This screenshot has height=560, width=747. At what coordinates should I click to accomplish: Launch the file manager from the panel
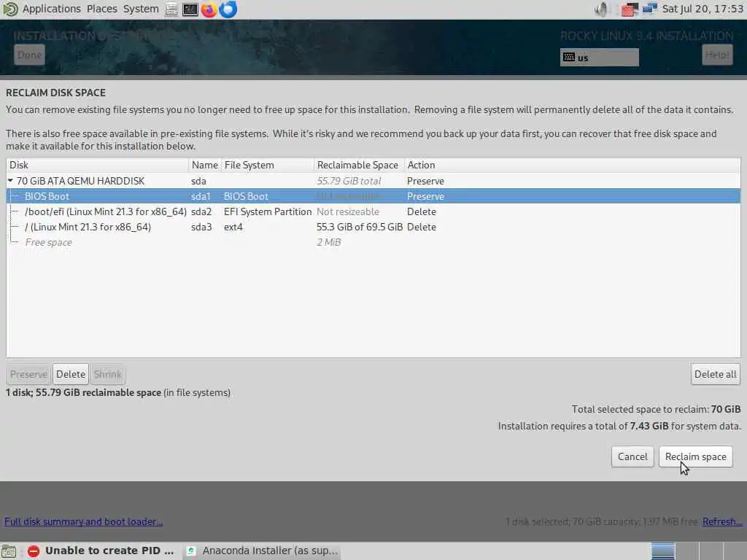[x=171, y=9]
